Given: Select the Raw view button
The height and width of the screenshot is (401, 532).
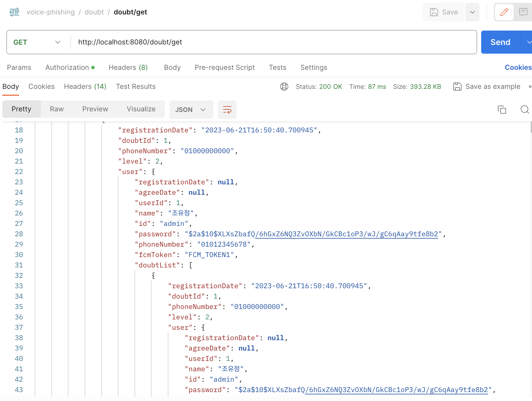Looking at the screenshot, I should pos(57,109).
